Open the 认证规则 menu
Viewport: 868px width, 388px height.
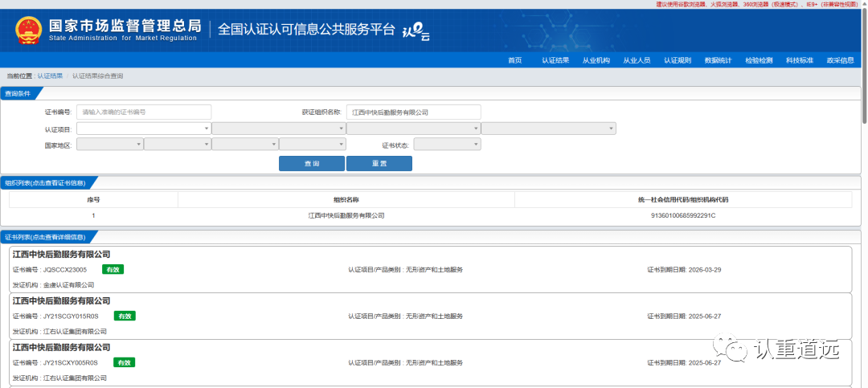[x=678, y=61]
